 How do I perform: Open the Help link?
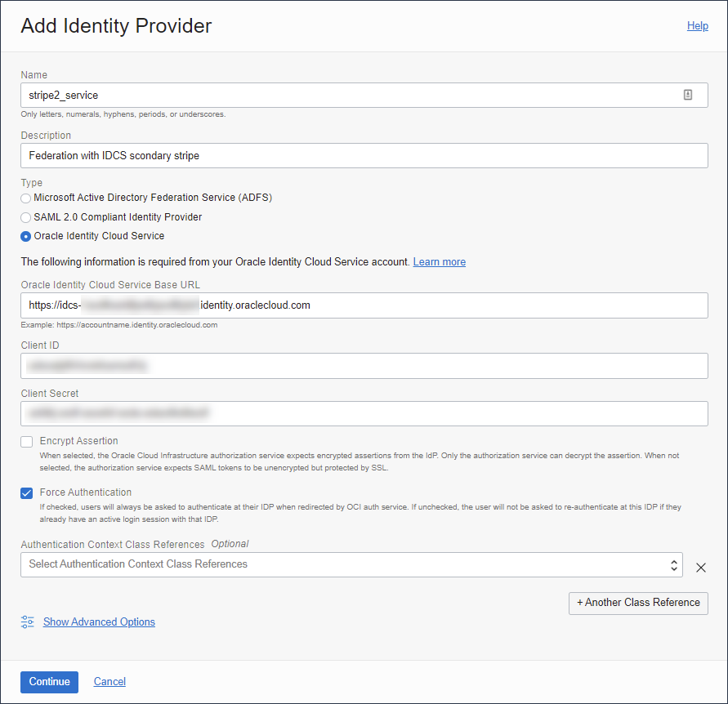[x=697, y=25]
